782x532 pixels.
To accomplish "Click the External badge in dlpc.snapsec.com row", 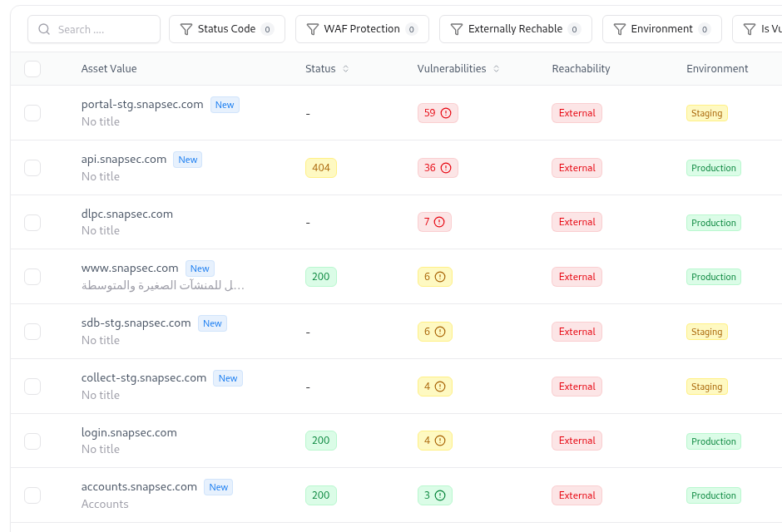I will 577,222.
